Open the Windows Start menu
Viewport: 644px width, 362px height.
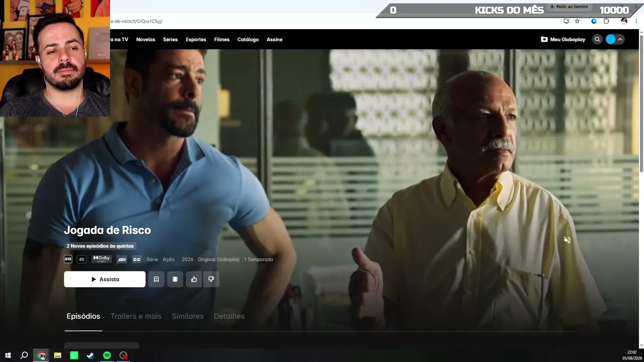tap(8, 355)
